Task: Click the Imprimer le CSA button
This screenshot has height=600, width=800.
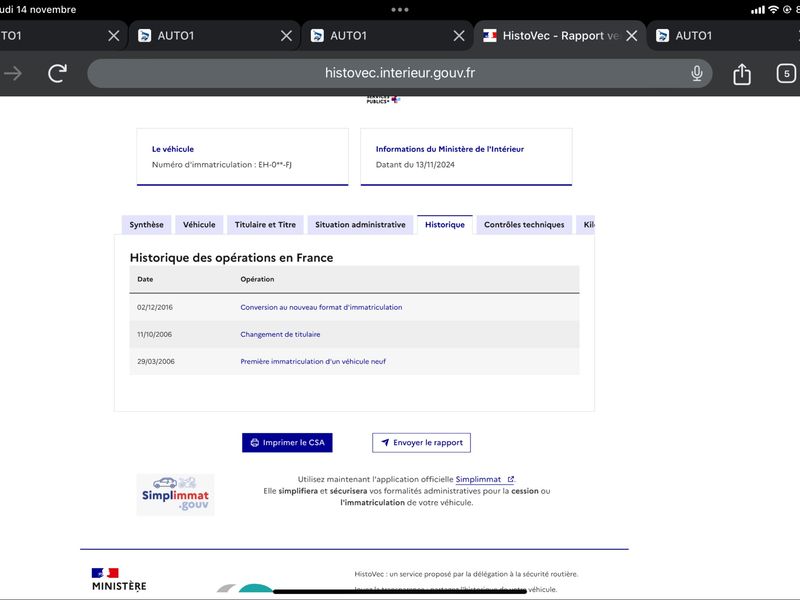Action: [287, 442]
